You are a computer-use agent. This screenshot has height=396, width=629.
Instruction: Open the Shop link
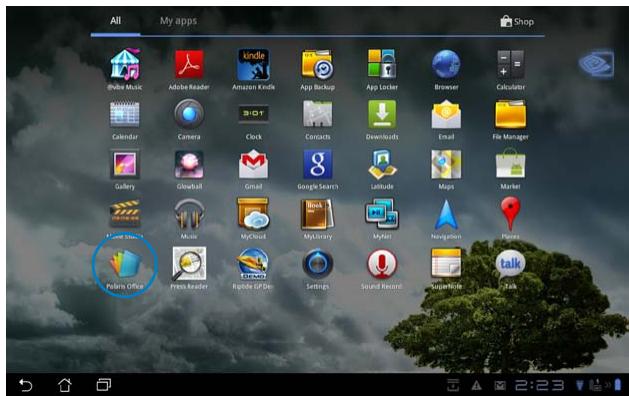pos(517,21)
